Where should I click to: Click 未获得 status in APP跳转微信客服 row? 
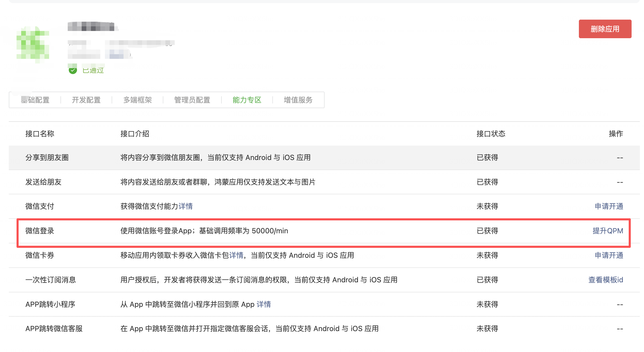[x=487, y=329]
